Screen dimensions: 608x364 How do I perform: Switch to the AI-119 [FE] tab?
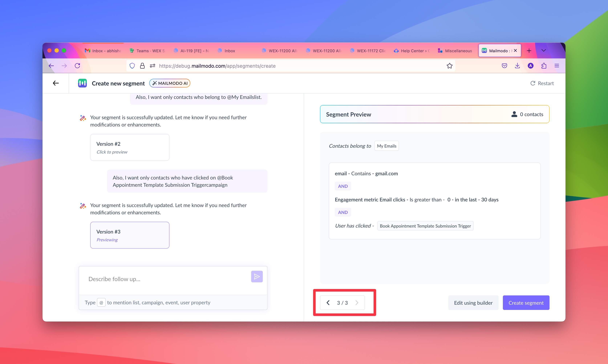tap(191, 51)
